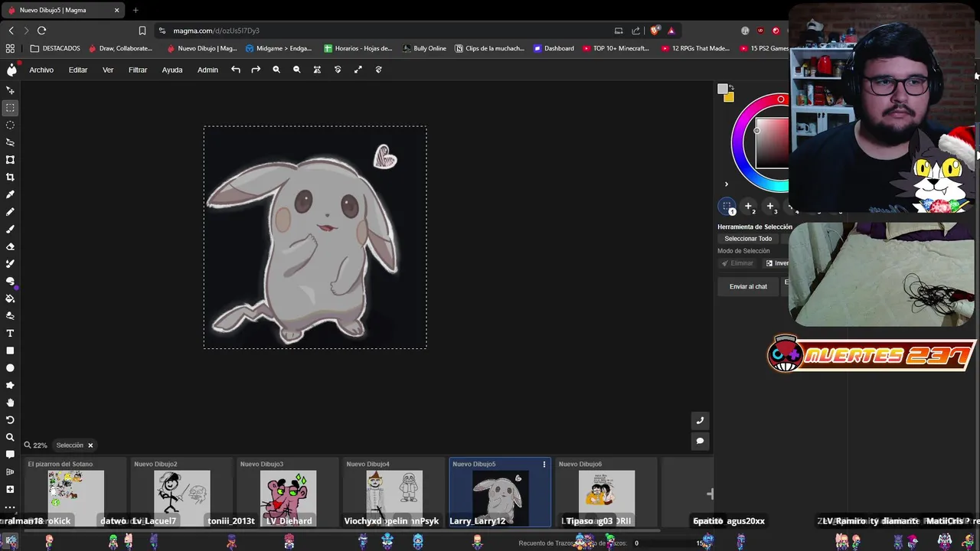Image resolution: width=980 pixels, height=551 pixels.
Task: Open the Archivo menu
Action: [41, 70]
